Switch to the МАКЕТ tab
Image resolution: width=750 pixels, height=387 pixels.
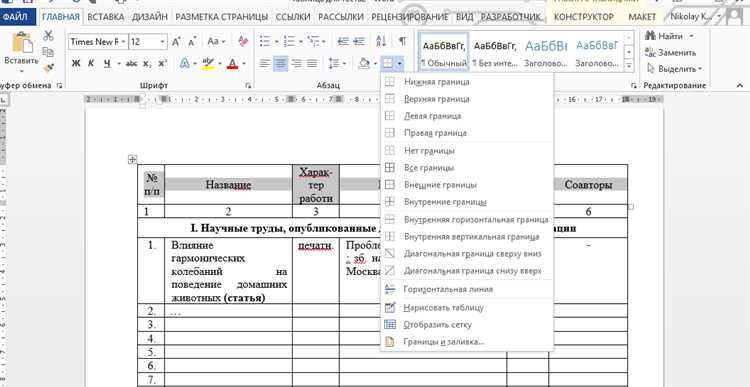point(642,17)
